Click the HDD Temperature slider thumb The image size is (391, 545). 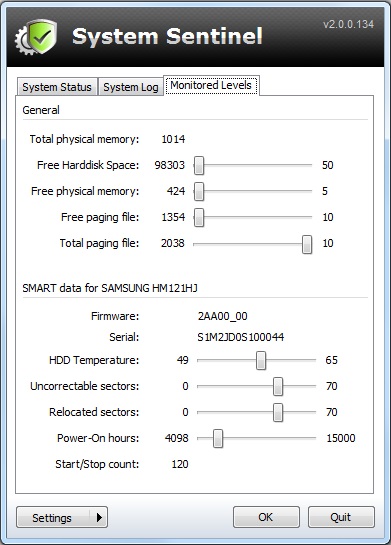[261, 360]
